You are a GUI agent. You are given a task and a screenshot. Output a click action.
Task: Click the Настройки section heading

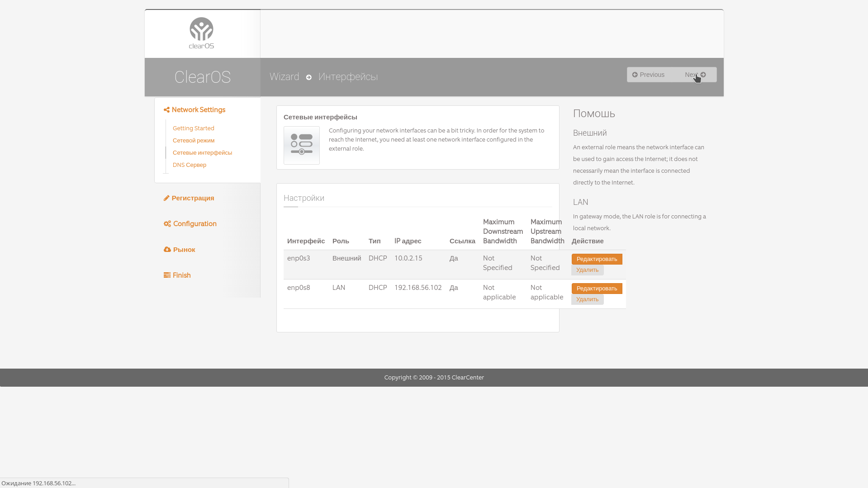click(x=304, y=198)
